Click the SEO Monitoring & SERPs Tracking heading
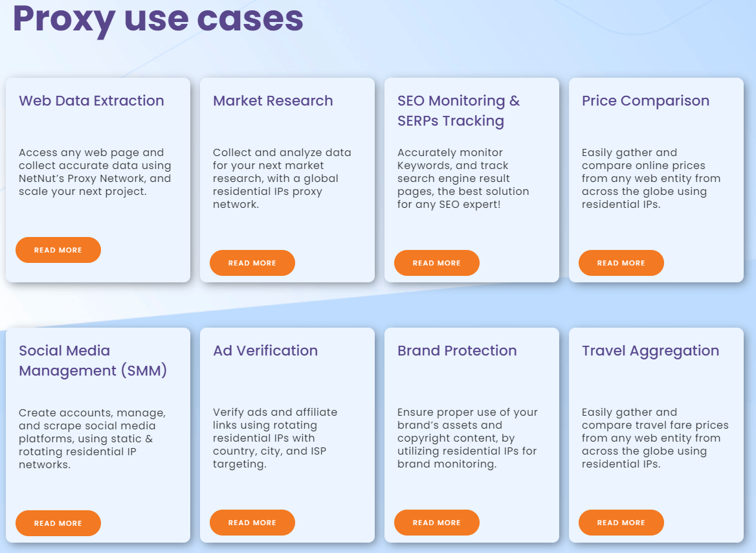This screenshot has height=553, width=756. coord(458,111)
